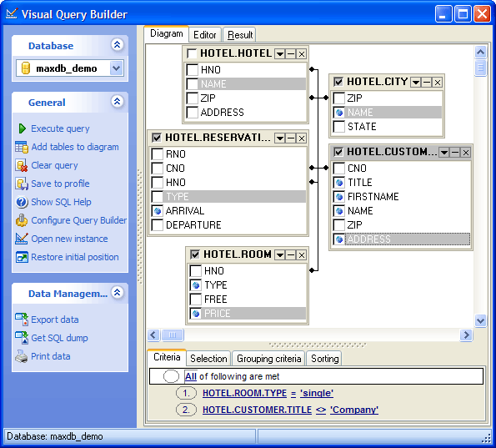The image size is (496, 448).
Task: Click the HOTEL.CUSTOMER.TITLE criteria link
Action: tap(257, 410)
